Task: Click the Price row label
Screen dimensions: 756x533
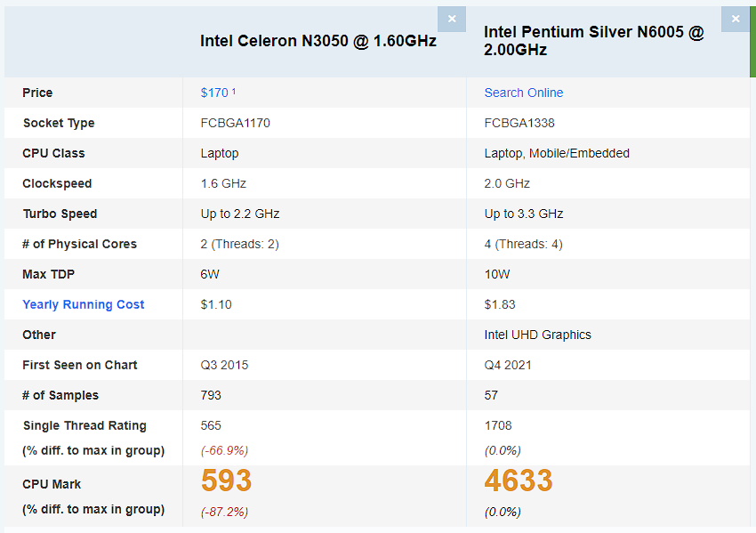Action: (37, 93)
